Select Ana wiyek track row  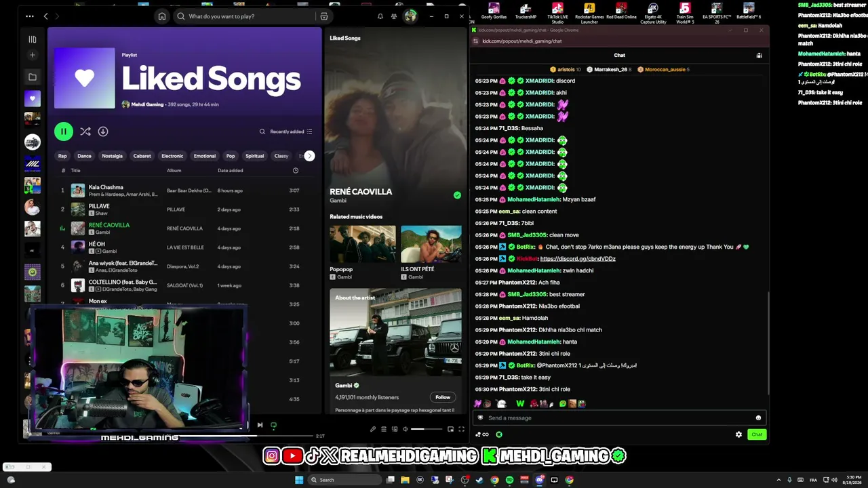[186, 266]
